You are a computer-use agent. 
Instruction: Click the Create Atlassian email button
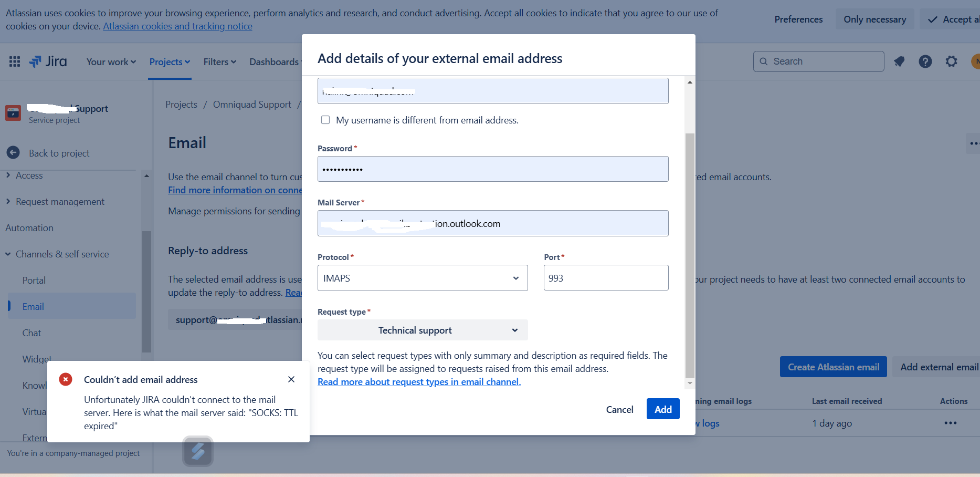point(833,367)
